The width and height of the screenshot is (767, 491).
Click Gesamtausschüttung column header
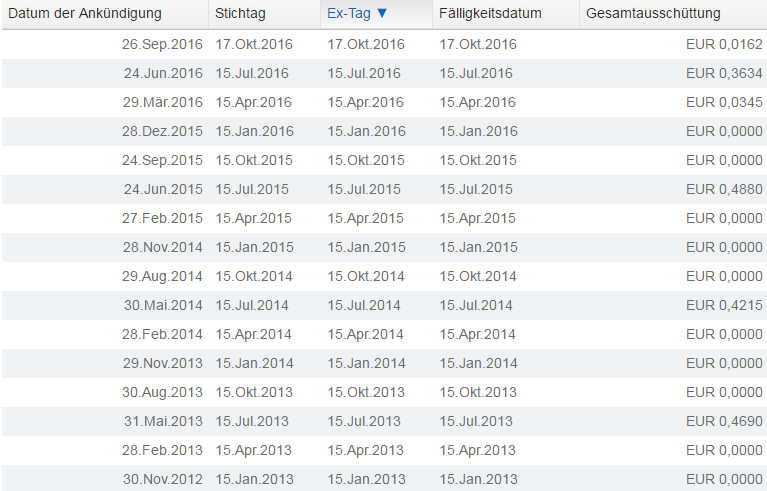click(x=653, y=14)
